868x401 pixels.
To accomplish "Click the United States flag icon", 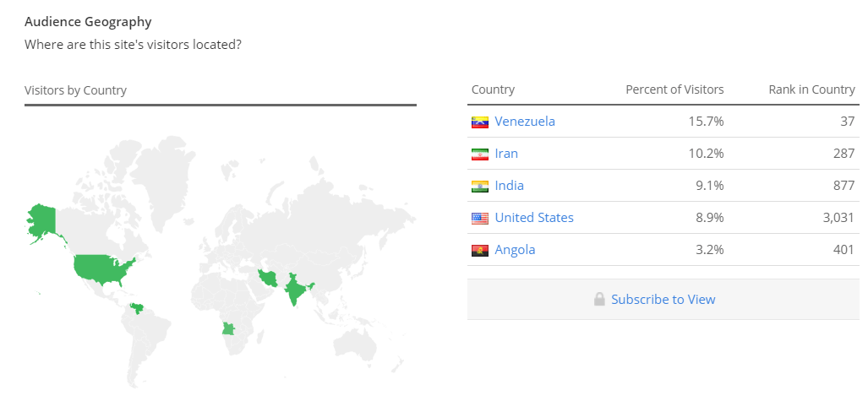I will (x=479, y=219).
